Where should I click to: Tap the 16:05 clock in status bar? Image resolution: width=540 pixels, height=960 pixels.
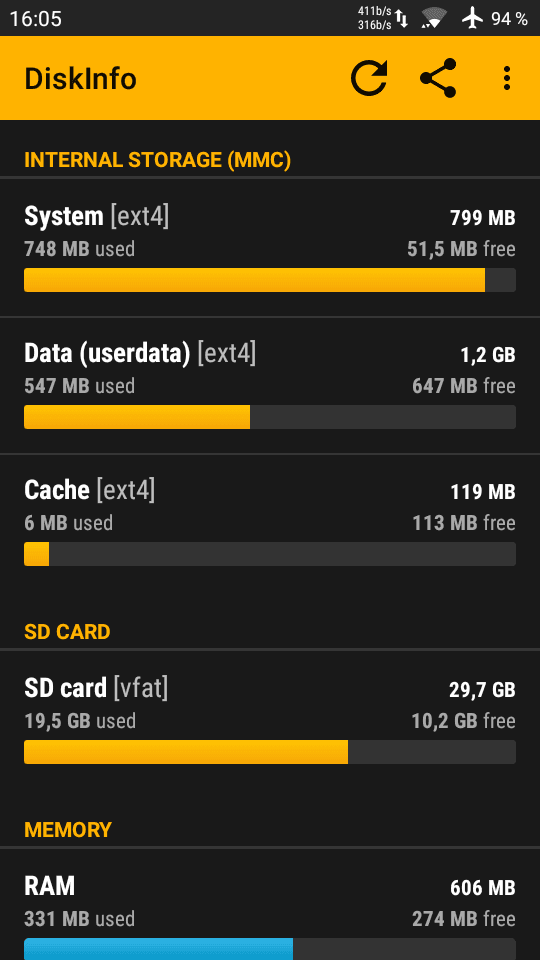36,18
